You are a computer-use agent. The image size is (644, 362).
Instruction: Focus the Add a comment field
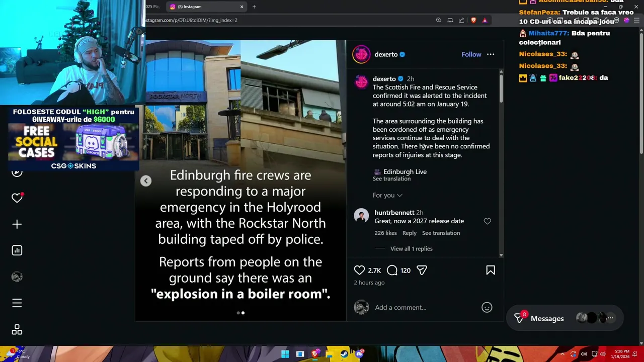coord(425,308)
